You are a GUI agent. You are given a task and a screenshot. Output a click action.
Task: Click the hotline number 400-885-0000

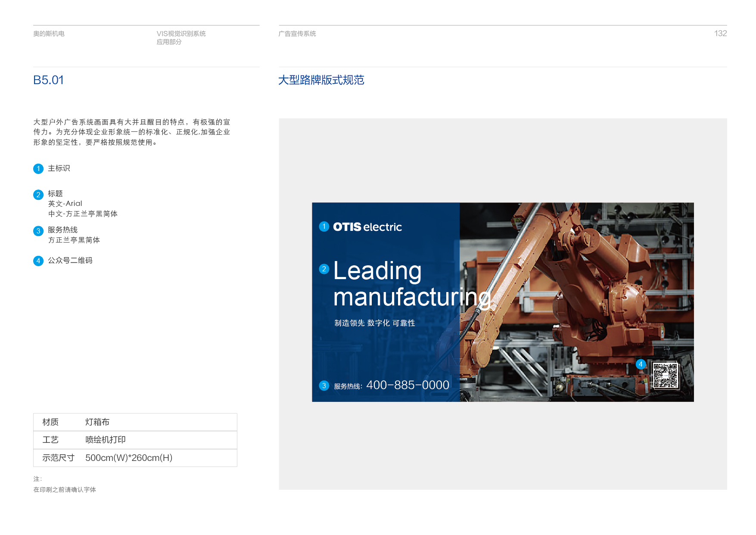coord(408,385)
